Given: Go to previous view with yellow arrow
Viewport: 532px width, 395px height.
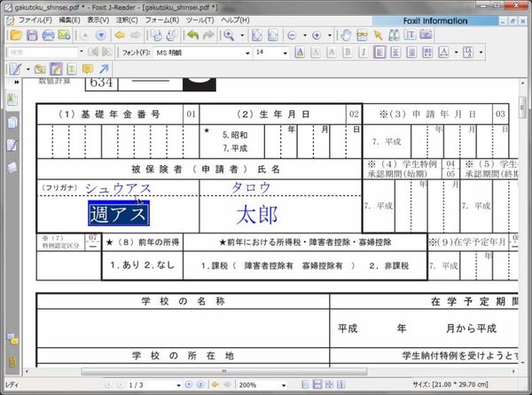Looking at the screenshot, I should pos(120,35).
